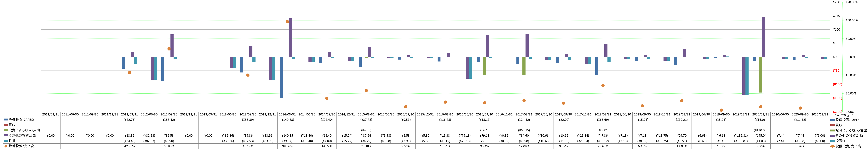
Task: Select the ¥1.40 投資CF cell
Action: coord(721,141)
